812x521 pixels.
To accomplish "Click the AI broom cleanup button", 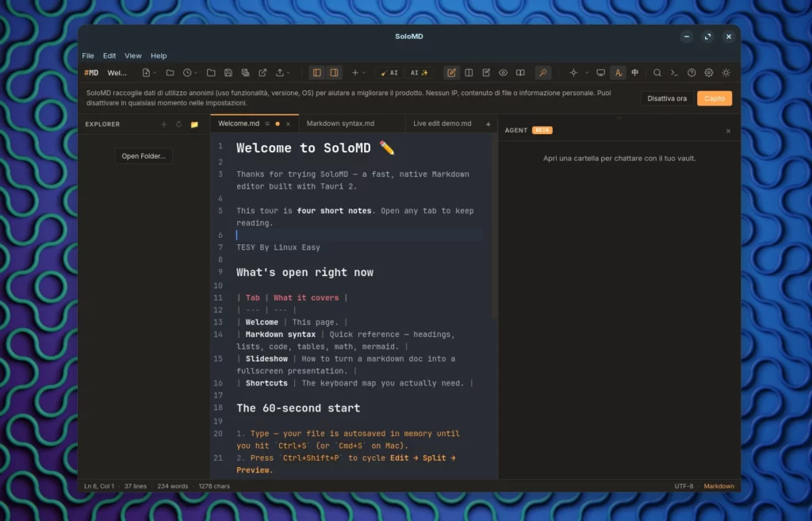I will pyautogui.click(x=389, y=73).
